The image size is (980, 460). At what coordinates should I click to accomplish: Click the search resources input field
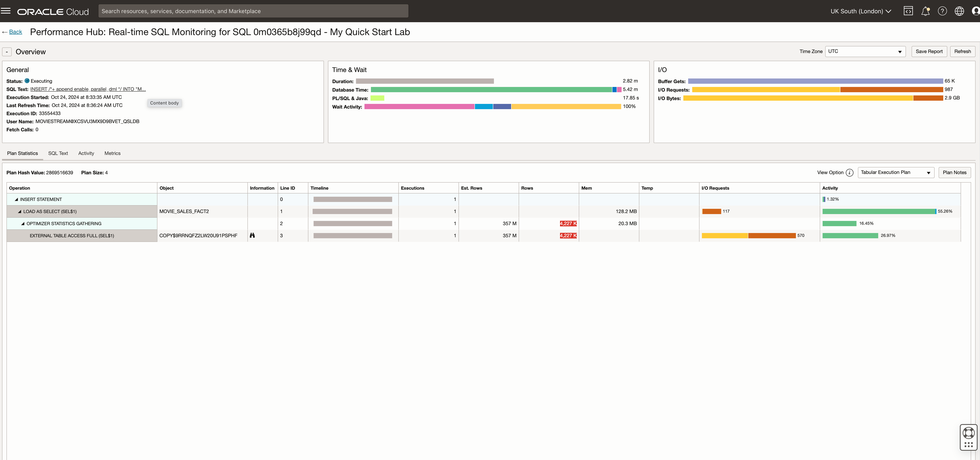coord(253,11)
